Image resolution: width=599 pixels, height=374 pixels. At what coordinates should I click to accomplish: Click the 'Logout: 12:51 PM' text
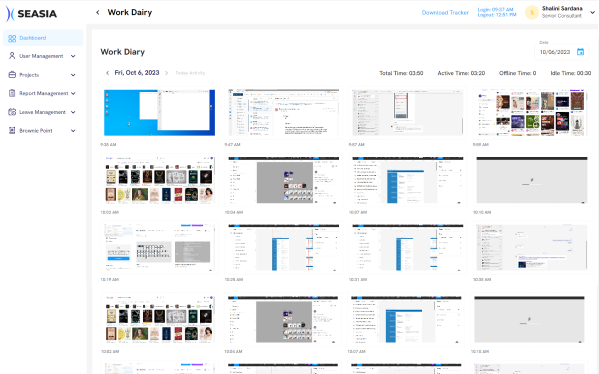tap(497, 15)
